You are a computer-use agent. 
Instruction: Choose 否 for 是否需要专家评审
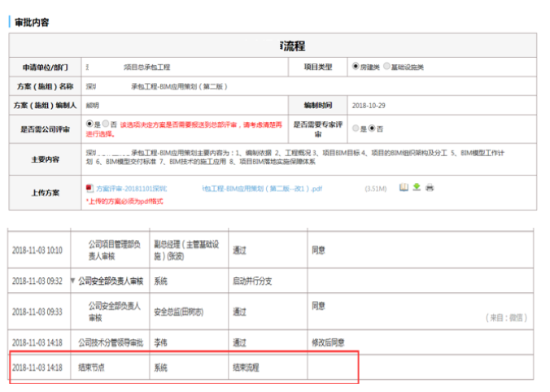[x=372, y=128]
